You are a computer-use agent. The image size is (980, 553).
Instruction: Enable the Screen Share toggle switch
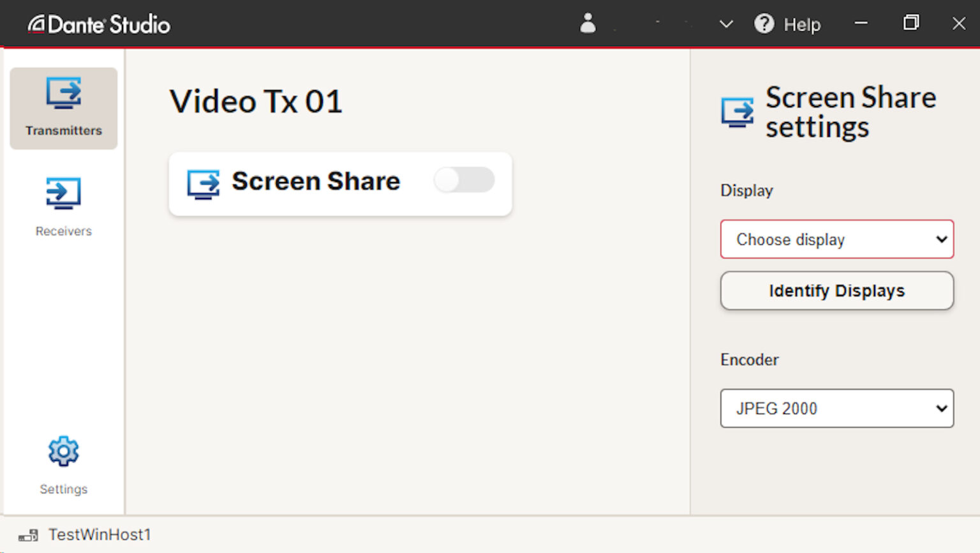click(x=464, y=180)
